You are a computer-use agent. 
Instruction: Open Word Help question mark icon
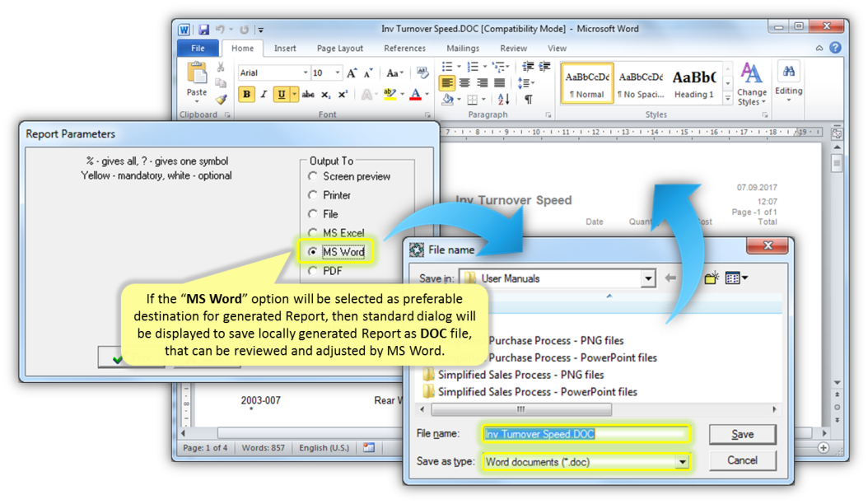coord(835,49)
